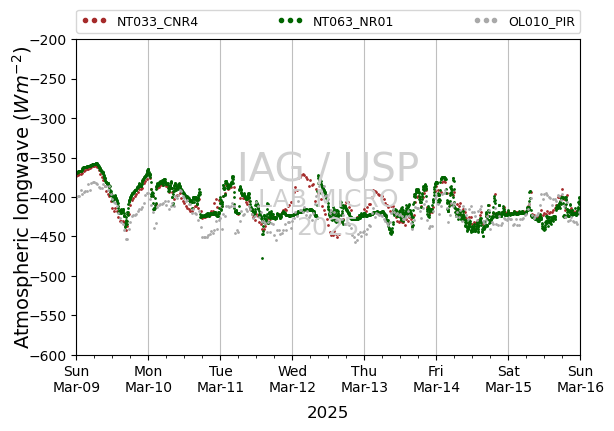Click the Mon Mar-10 x-axis label
This screenshot has width=614, height=431.
(x=148, y=379)
